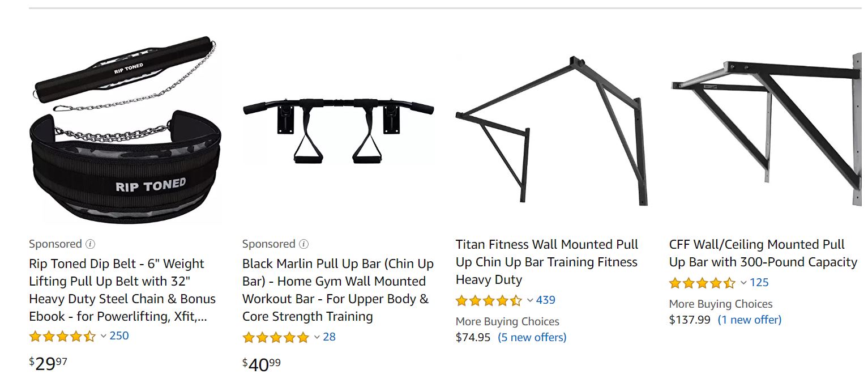
Task: Open the Black Marlin Pull Up Bar title
Action: click(338, 290)
